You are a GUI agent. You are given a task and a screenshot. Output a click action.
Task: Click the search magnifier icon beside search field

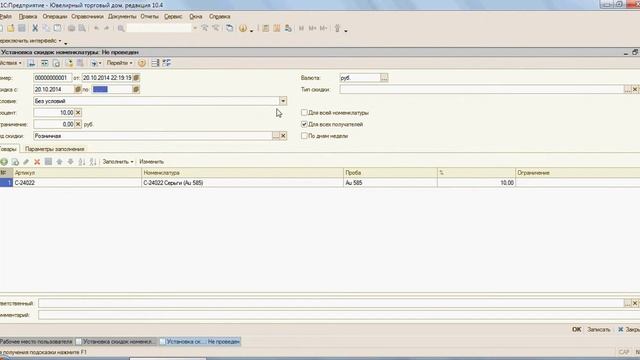coord(121,28)
